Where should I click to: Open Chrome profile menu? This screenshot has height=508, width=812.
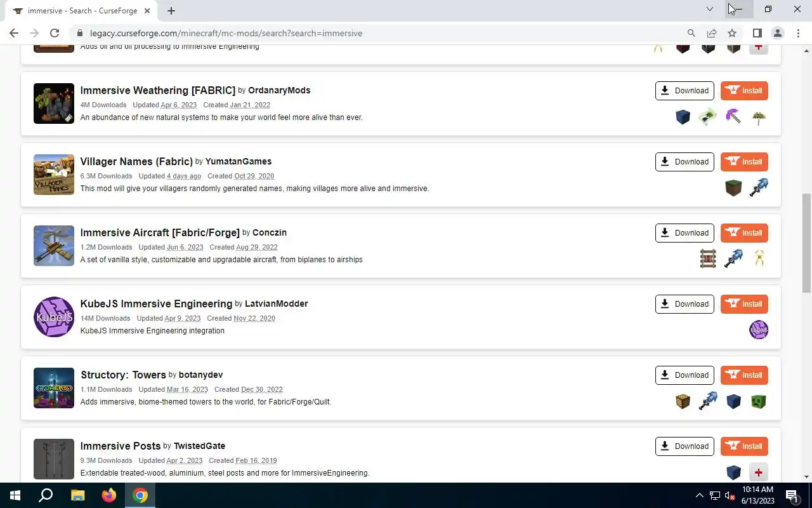(778, 33)
